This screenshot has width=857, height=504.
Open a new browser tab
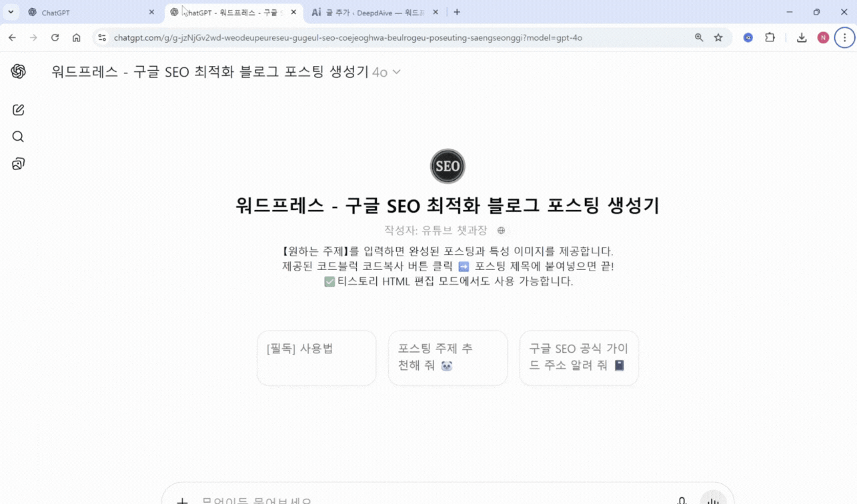click(457, 12)
